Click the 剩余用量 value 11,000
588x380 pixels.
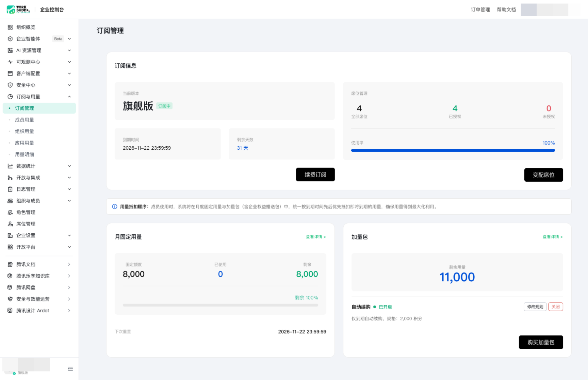click(457, 277)
